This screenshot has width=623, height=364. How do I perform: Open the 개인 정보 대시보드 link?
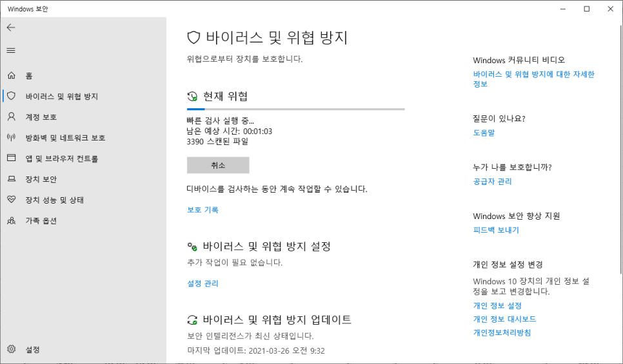(504, 319)
